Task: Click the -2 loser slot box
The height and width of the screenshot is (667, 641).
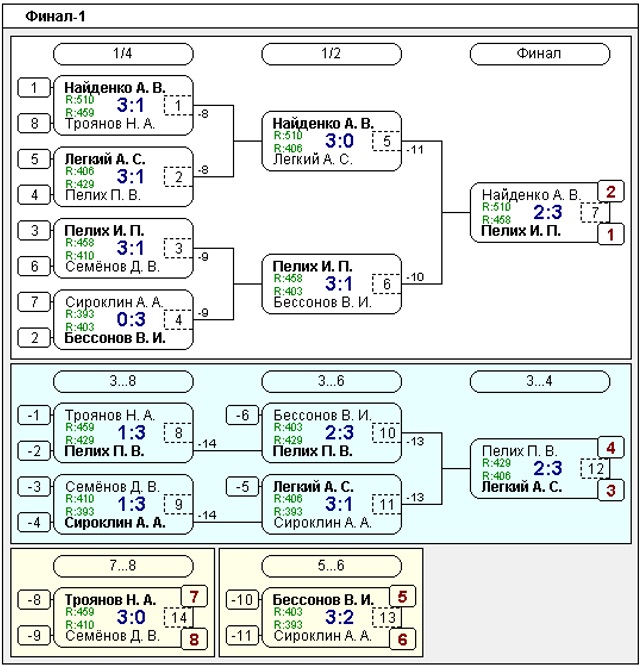Action: tap(34, 450)
